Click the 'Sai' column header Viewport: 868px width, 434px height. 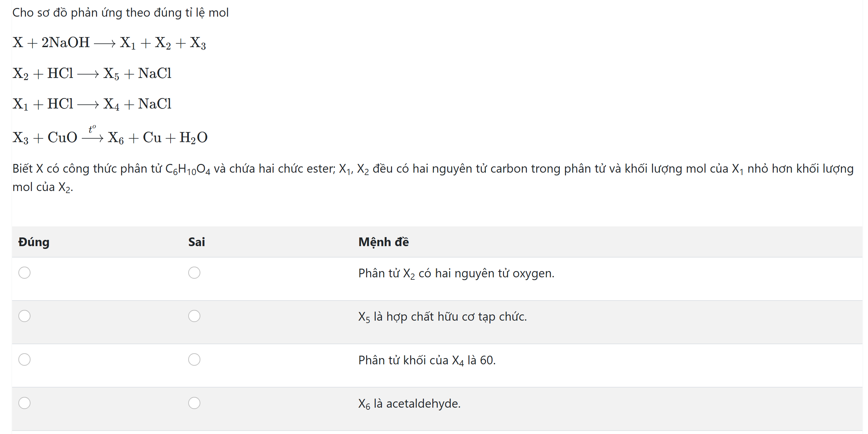point(197,242)
